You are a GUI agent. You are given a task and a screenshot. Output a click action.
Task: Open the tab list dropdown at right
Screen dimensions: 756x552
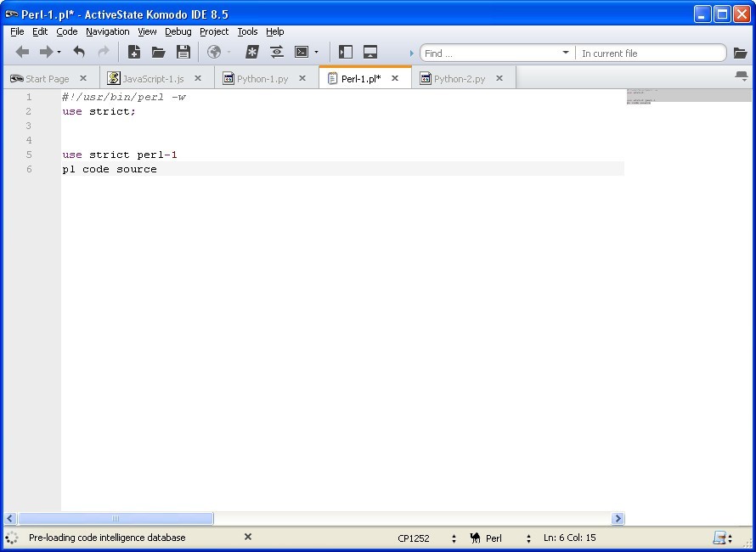(x=742, y=76)
